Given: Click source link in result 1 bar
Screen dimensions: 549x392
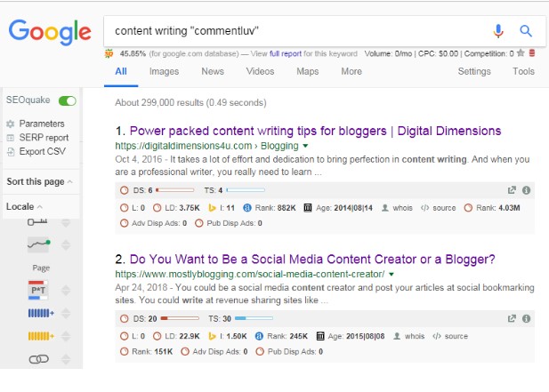Looking at the screenshot, I should (444, 208).
